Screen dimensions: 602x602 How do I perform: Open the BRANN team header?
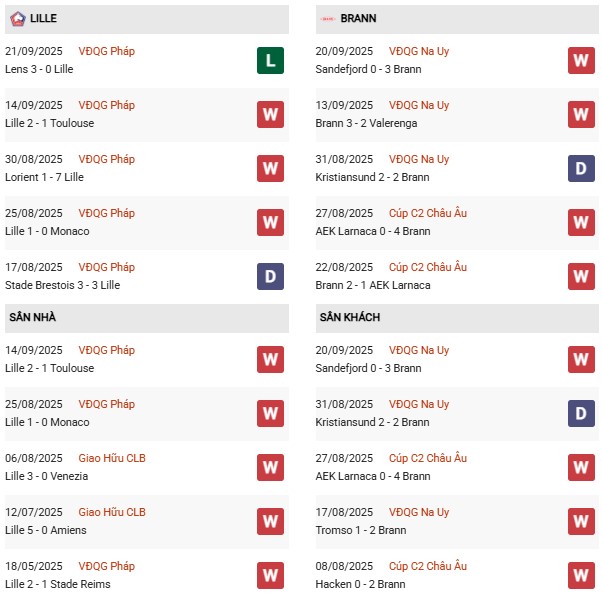(x=457, y=19)
